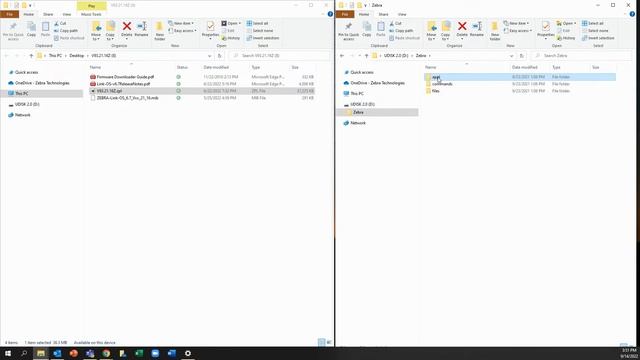The image size is (640, 360).
Task: Click Paste shortcut in the left window
Action: [x=69, y=38]
